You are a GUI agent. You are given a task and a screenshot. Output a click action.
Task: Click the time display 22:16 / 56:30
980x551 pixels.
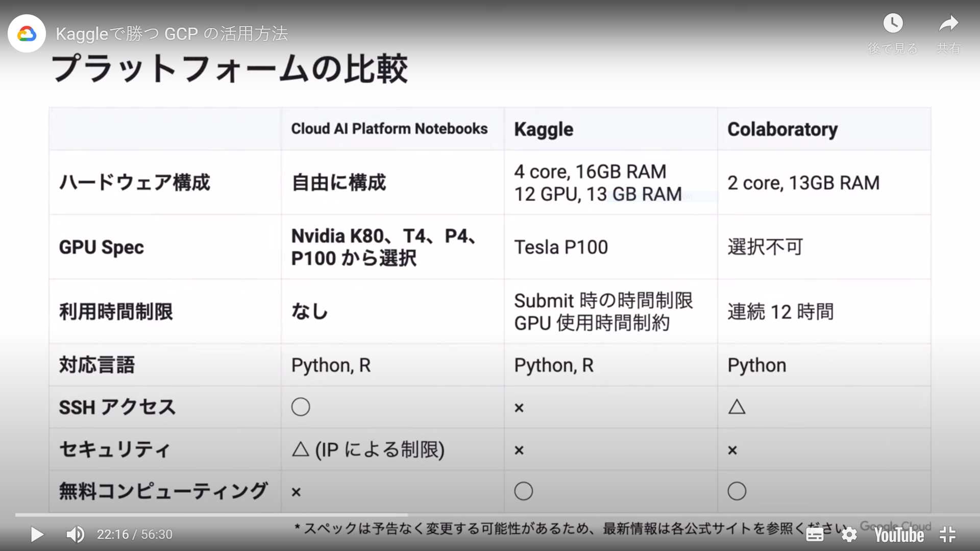pyautogui.click(x=135, y=534)
